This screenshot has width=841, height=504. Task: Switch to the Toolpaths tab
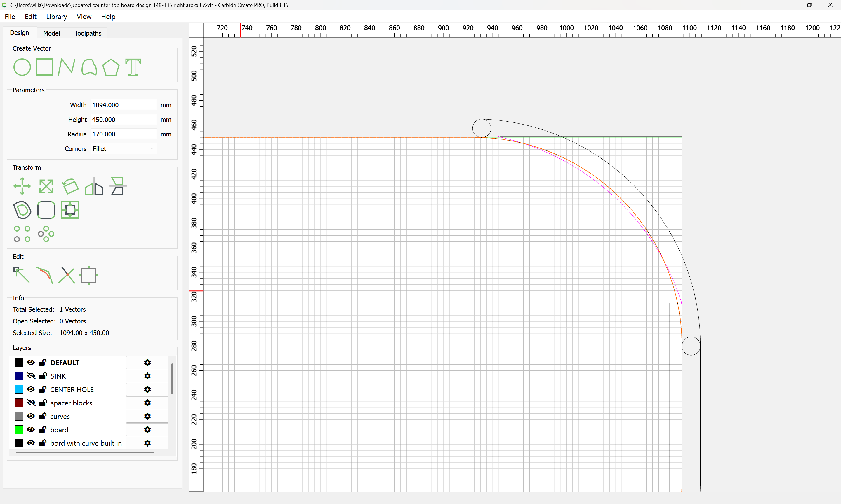(88, 33)
